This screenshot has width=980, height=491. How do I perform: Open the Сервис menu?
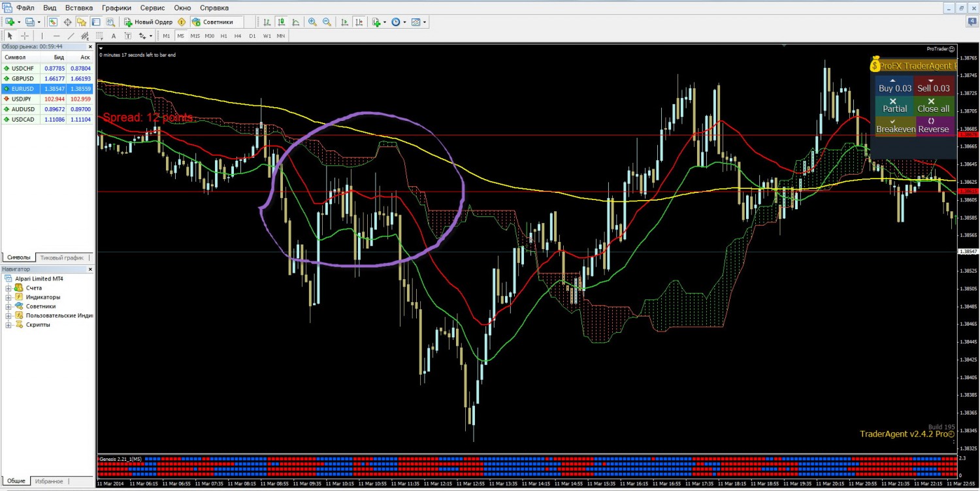coord(152,8)
